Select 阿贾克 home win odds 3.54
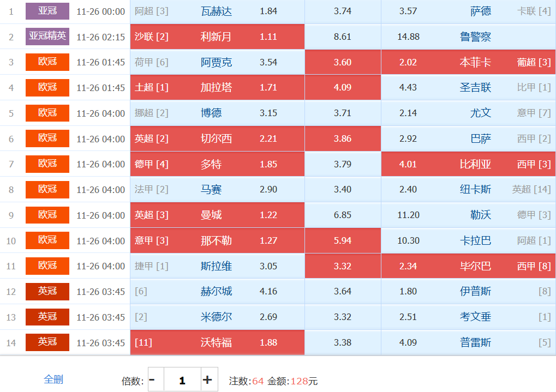The image size is (556, 392). [x=217, y=62]
